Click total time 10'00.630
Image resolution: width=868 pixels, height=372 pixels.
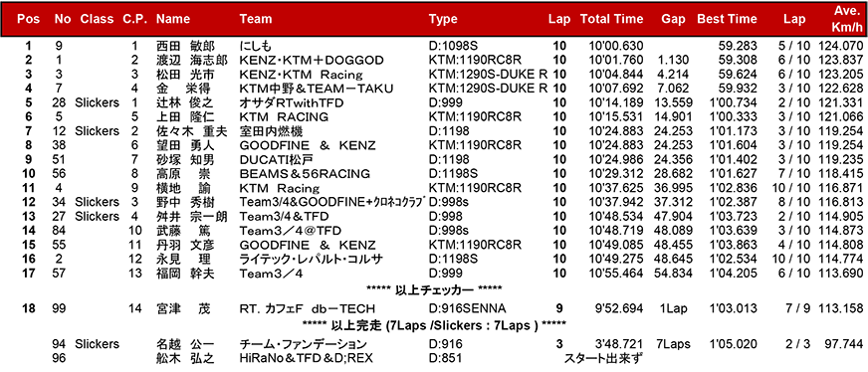click(x=616, y=46)
